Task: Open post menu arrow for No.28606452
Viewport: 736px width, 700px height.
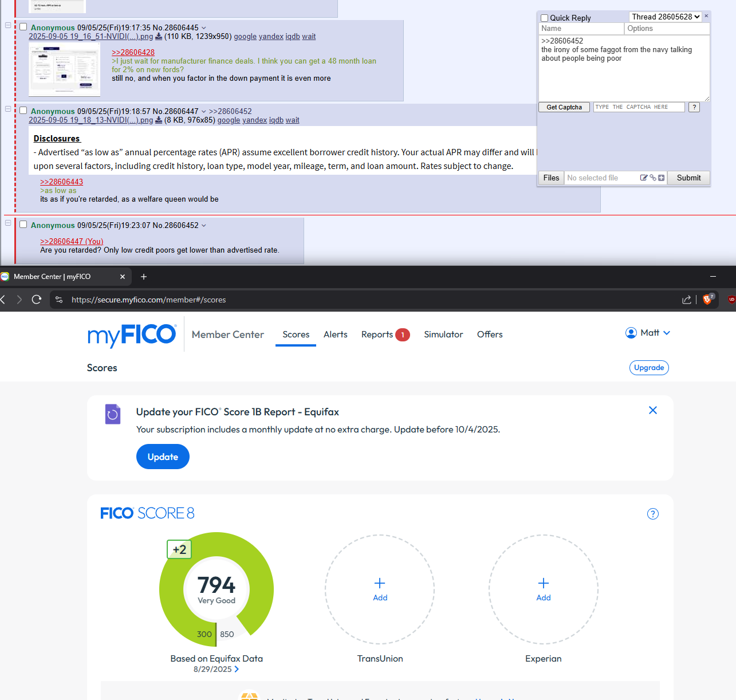Action: (204, 226)
